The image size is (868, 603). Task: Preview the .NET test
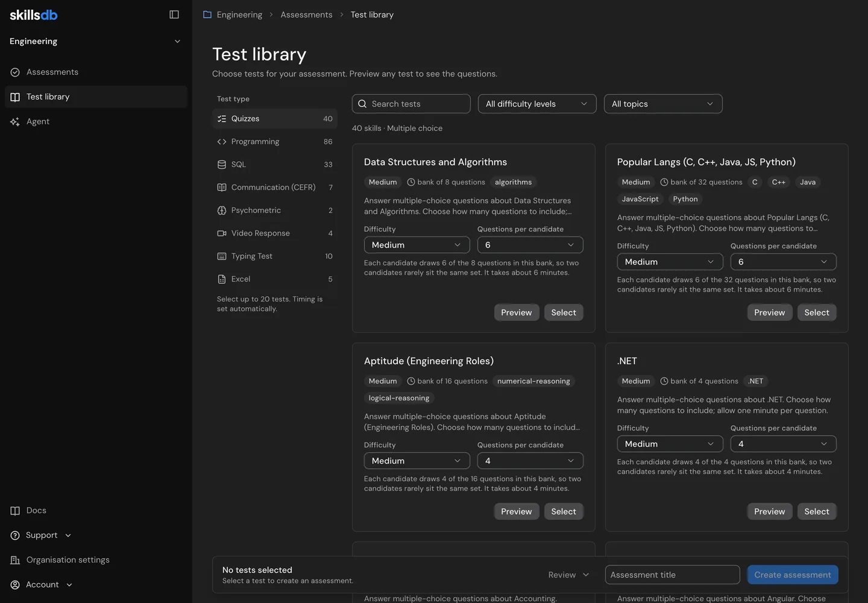pos(770,511)
